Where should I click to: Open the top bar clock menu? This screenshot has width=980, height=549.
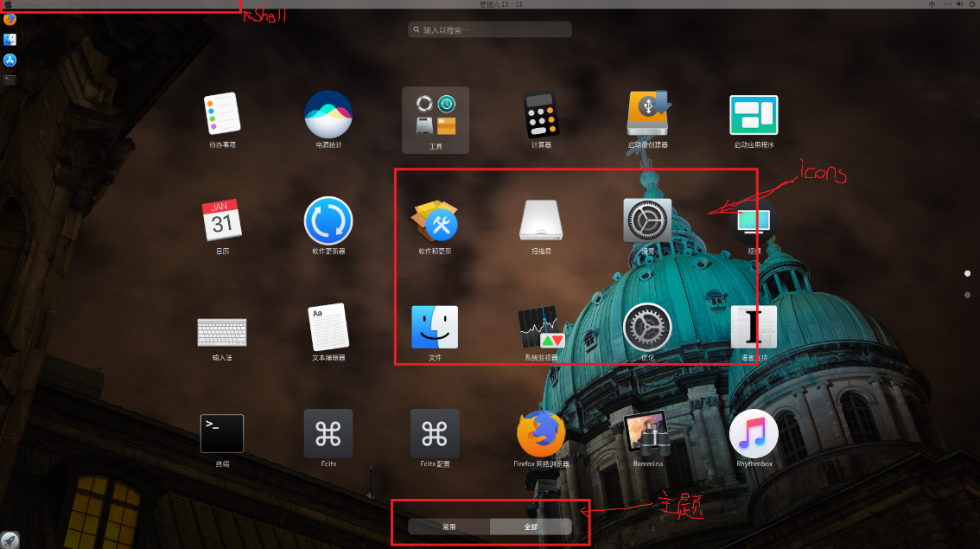(500, 4)
